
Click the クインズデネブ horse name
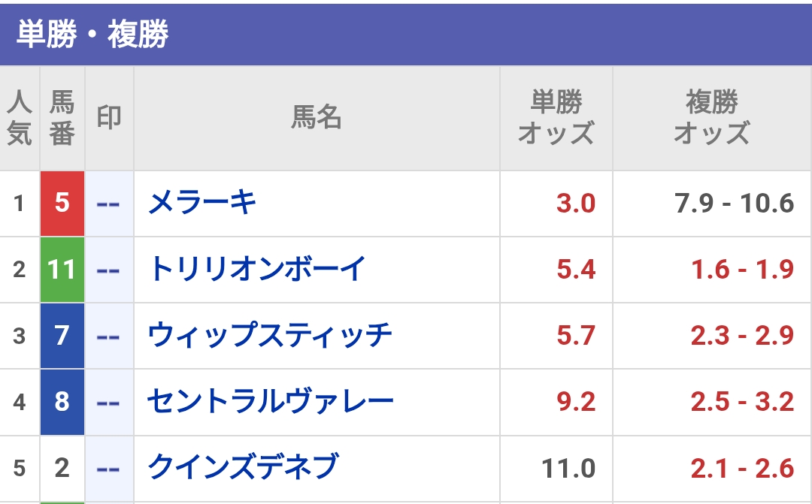[244, 468]
